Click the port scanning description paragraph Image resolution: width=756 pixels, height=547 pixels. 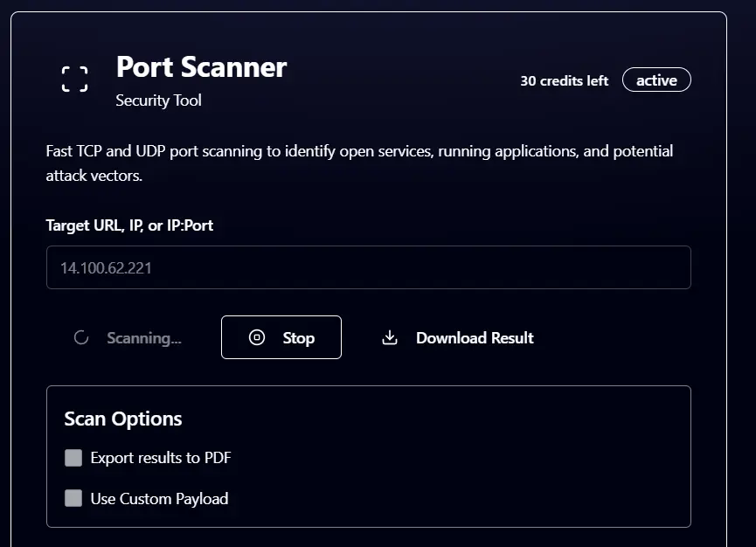359,163
